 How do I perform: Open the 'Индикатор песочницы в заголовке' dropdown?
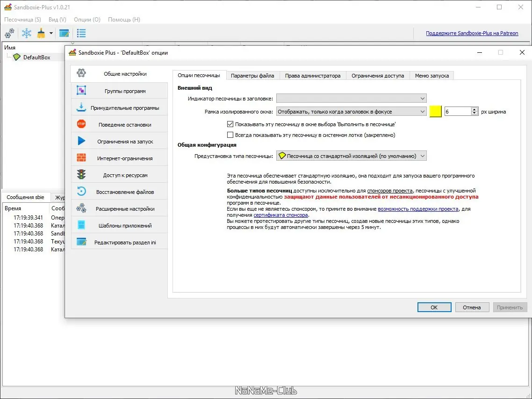[x=351, y=98]
